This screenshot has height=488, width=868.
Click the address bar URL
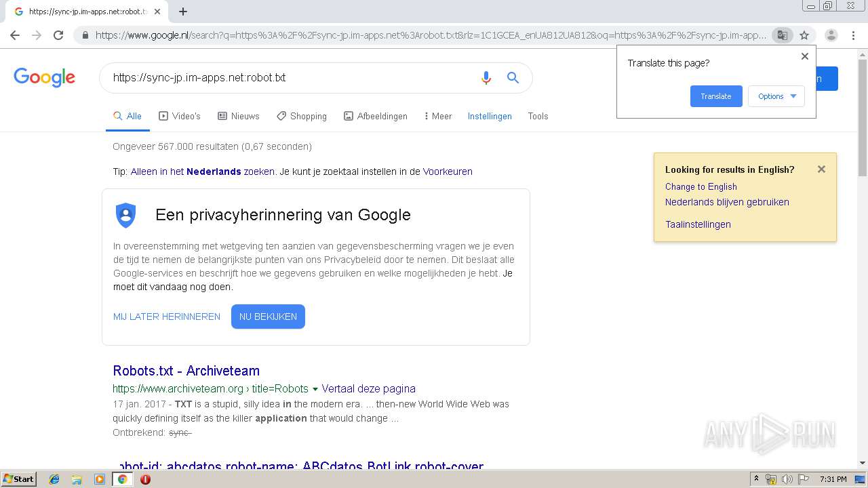431,35
